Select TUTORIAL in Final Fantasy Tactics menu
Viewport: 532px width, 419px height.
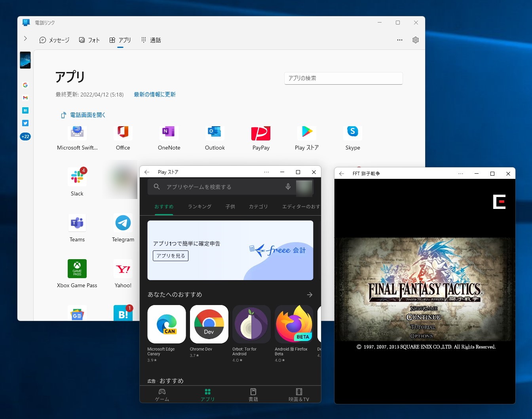pos(423,327)
